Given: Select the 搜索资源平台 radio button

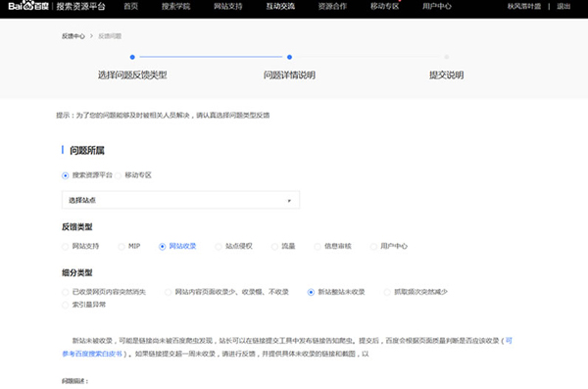Looking at the screenshot, I should tap(66, 175).
